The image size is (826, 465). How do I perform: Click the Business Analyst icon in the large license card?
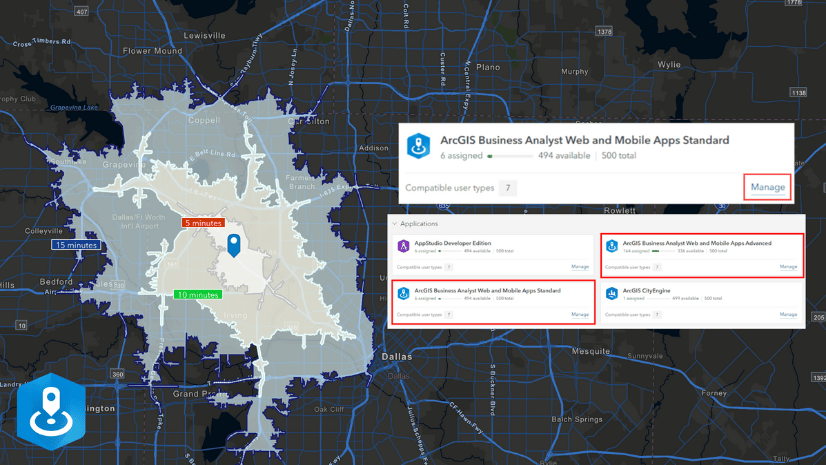point(418,146)
